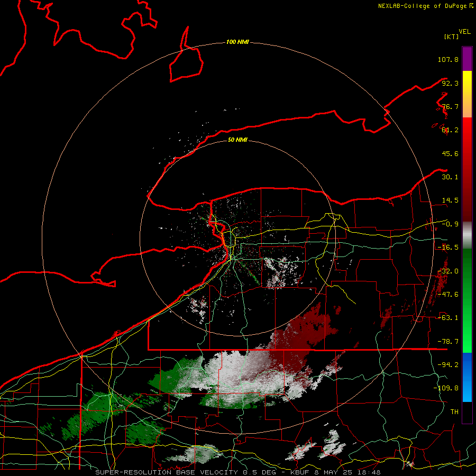The image size is (476, 476).
Task: Click the -78.7 legend value
Action: 448,342
